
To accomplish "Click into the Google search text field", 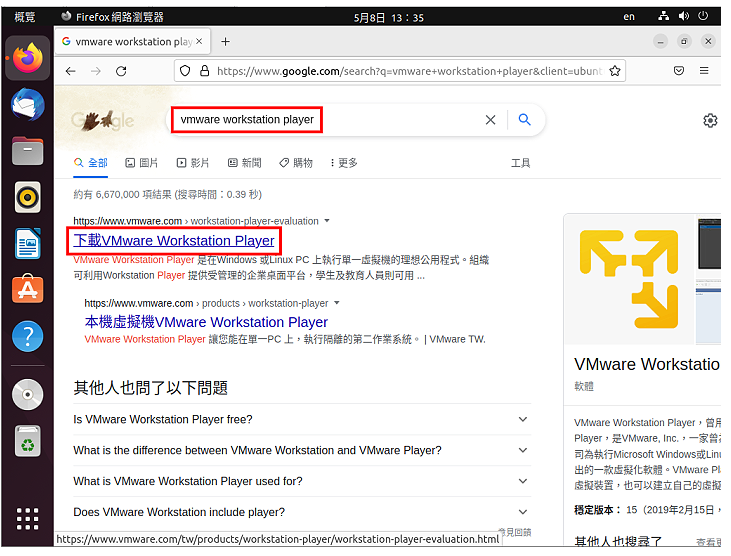I will [x=326, y=120].
